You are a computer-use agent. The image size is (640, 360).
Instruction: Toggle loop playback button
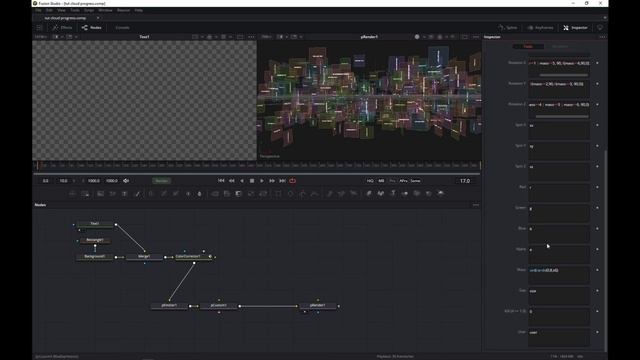point(293,181)
